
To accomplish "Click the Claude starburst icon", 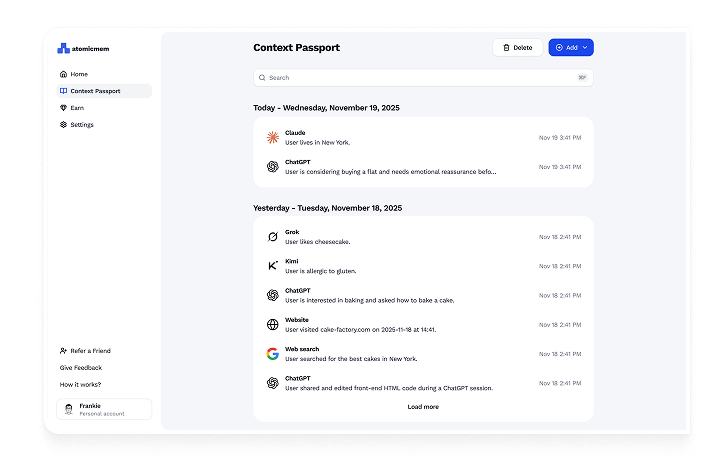I will click(x=273, y=137).
